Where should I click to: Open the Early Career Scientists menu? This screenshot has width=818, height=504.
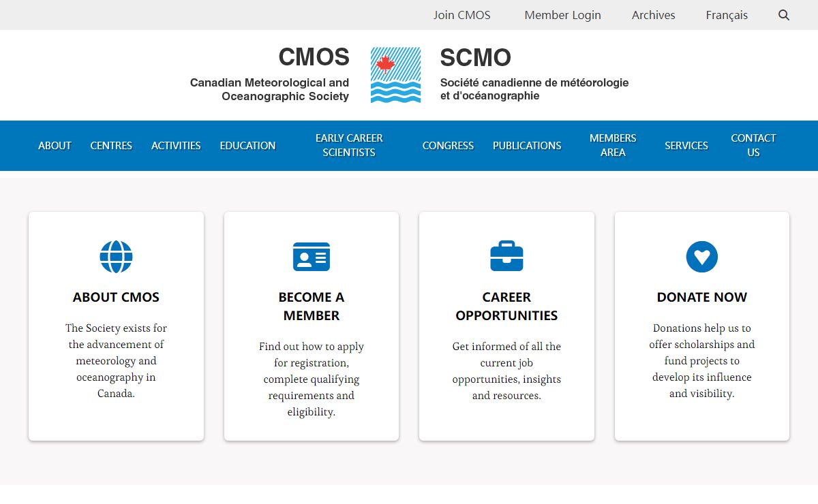pyautogui.click(x=349, y=146)
